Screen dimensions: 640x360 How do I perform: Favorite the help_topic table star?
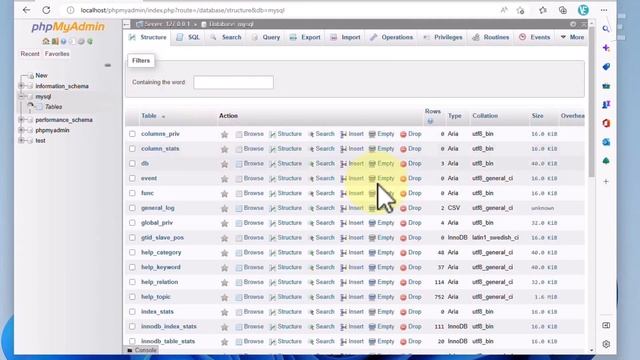224,297
